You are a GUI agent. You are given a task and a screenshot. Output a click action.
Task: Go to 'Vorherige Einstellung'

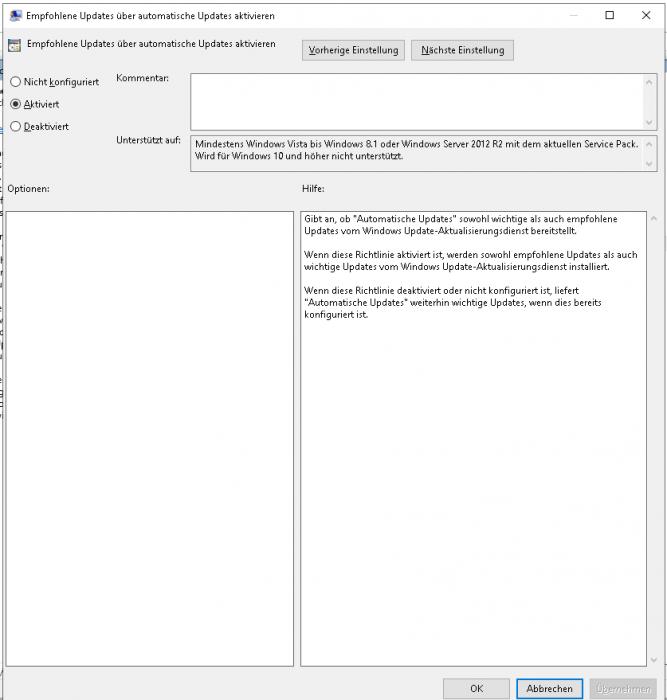[353, 50]
